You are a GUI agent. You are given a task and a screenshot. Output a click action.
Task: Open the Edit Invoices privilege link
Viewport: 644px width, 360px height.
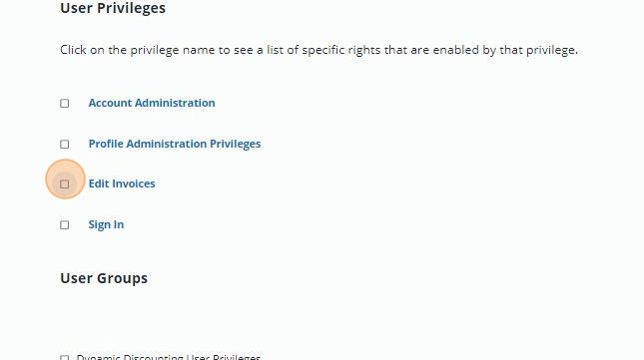[122, 183]
